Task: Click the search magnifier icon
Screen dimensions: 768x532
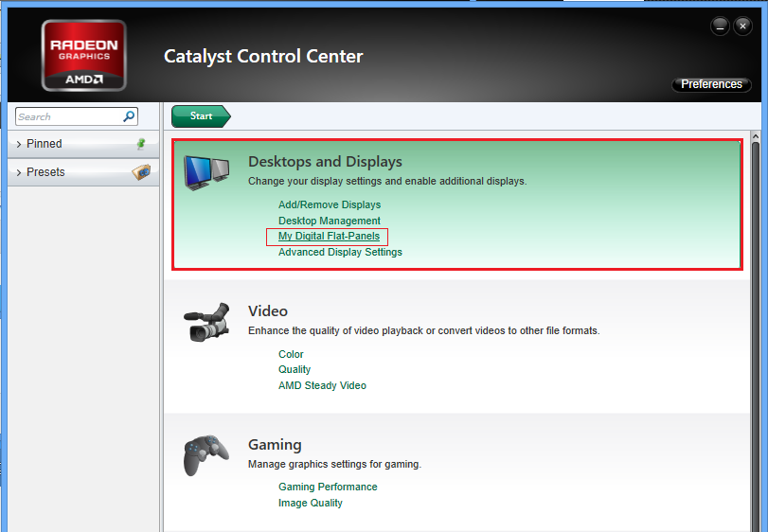Action: click(x=129, y=116)
